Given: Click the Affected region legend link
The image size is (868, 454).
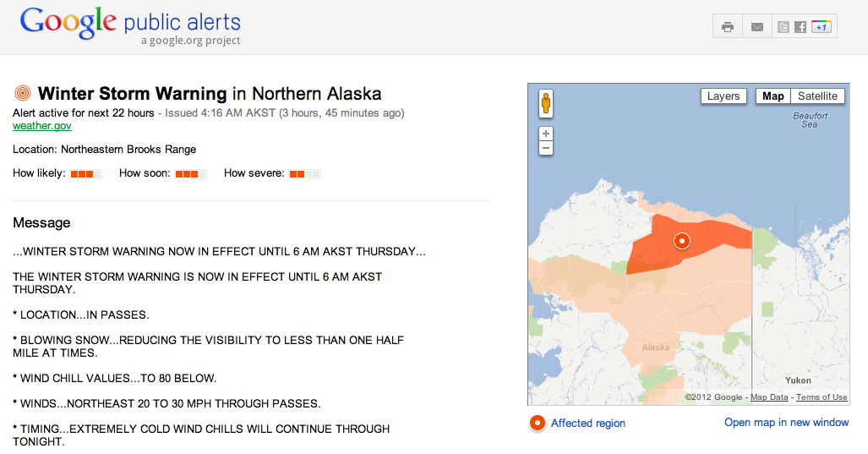Looking at the screenshot, I should [587, 424].
